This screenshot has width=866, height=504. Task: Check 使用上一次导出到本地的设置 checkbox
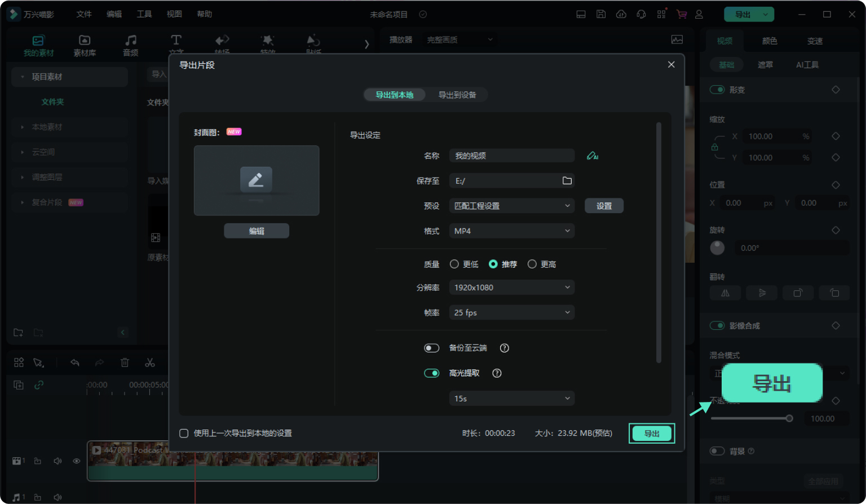click(x=184, y=434)
